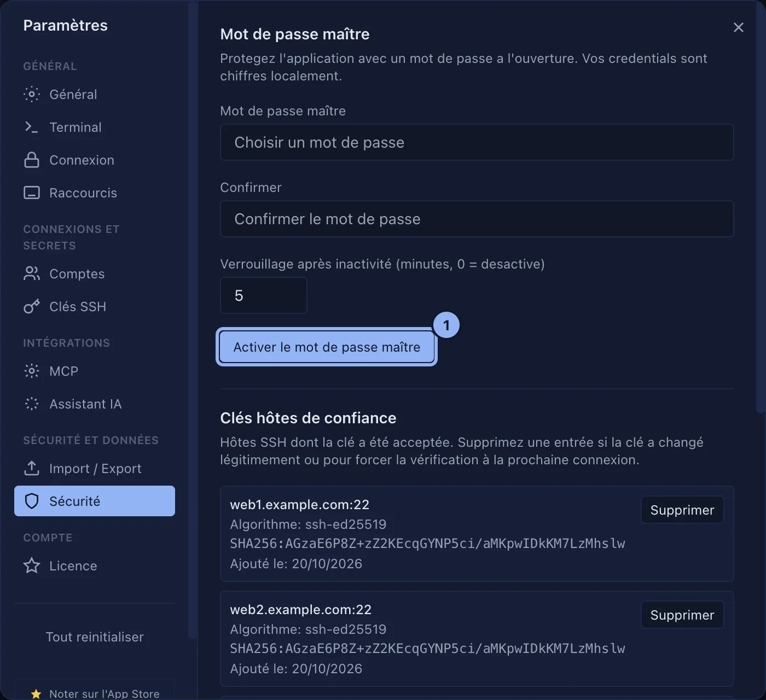Click the sparkle icon beside Assistant IA
Image resolution: width=766 pixels, height=700 pixels.
coord(32,404)
